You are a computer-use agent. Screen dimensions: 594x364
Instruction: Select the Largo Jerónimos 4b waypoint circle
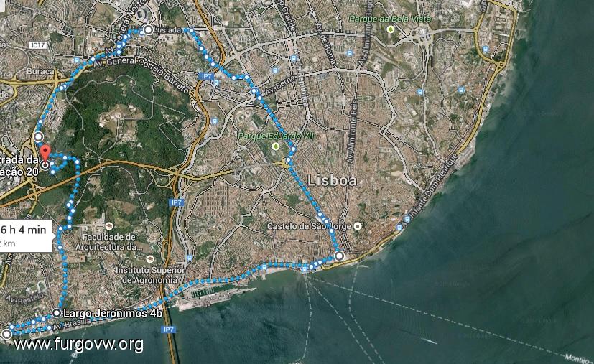pos(57,313)
